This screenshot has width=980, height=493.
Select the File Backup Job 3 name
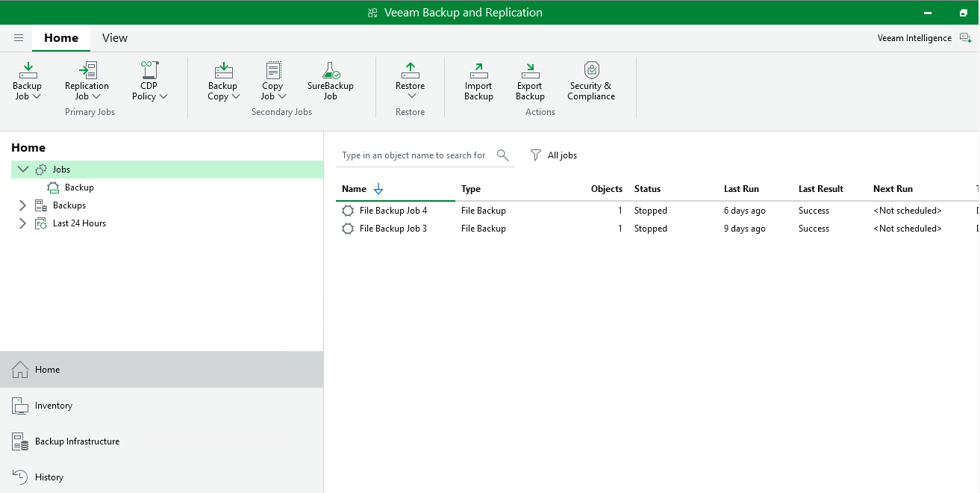[x=393, y=229]
